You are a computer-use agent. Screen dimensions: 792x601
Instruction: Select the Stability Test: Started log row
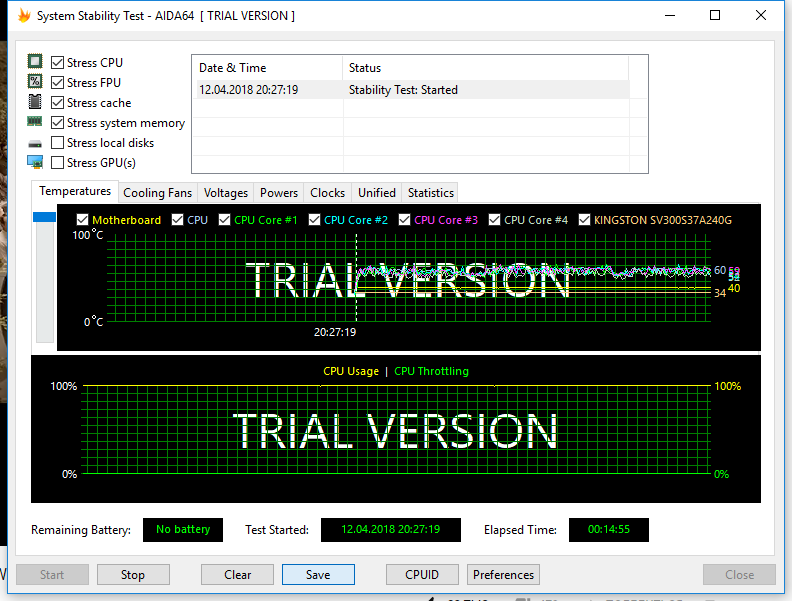[x=413, y=90]
